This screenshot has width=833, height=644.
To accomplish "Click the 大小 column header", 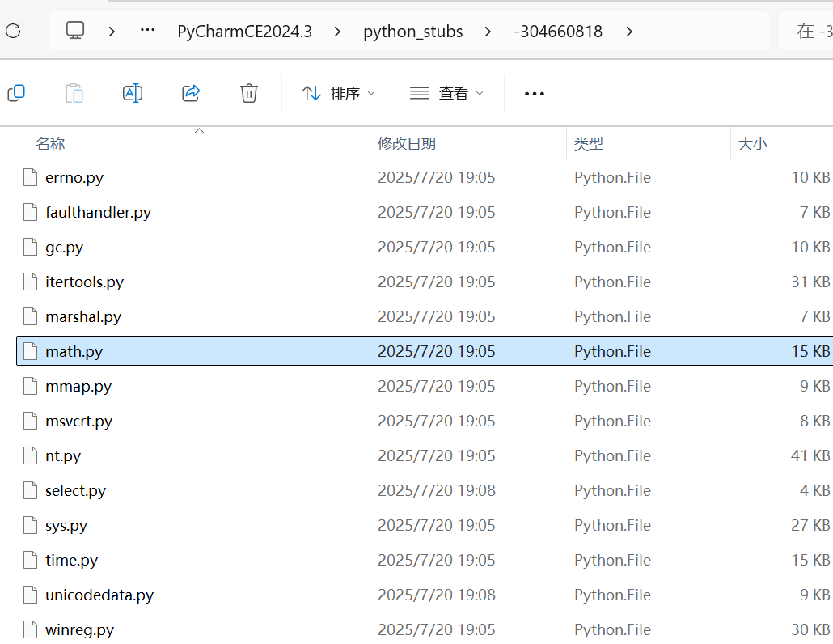I will click(x=753, y=143).
